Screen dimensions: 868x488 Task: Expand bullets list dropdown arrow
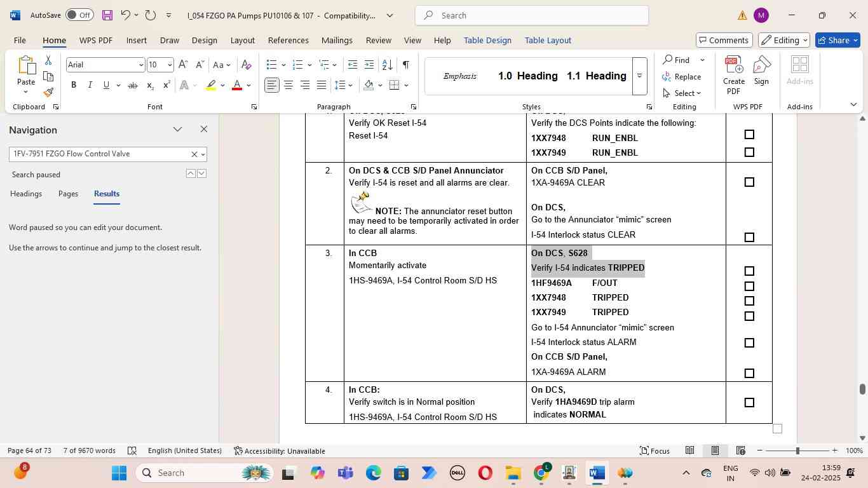[283, 65]
